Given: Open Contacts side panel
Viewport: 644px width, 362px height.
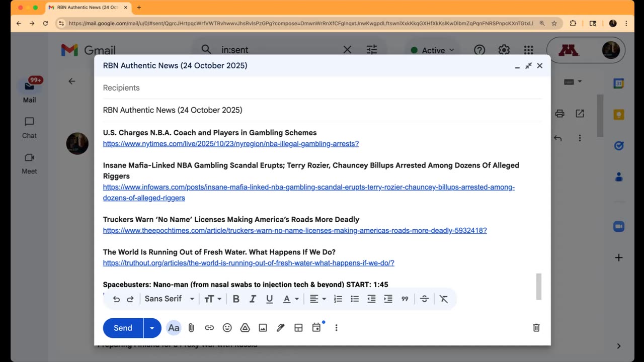Looking at the screenshot, I should tap(619, 177).
